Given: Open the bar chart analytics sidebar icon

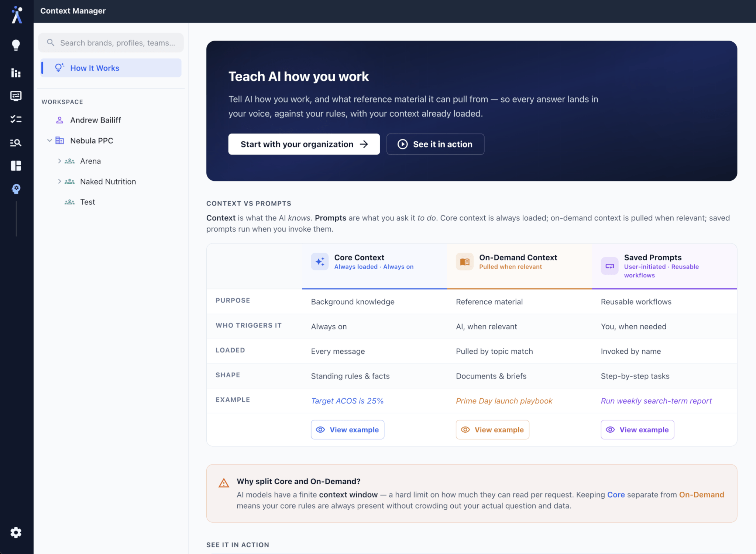Looking at the screenshot, I should [16, 73].
